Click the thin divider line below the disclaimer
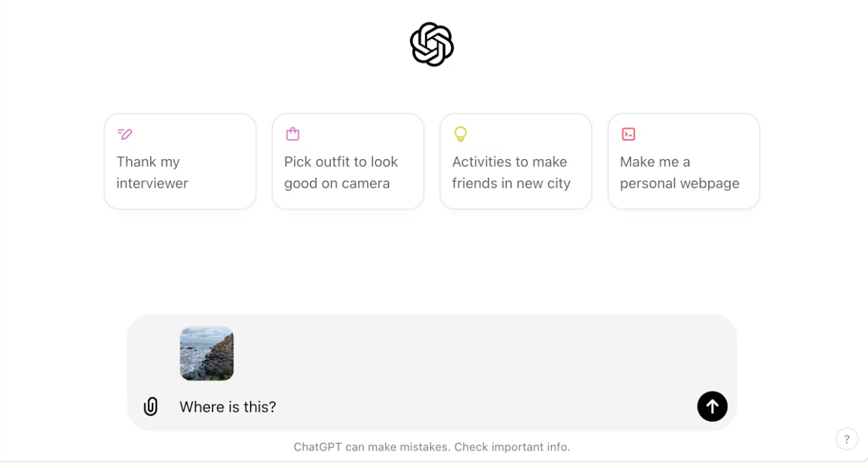 (434, 462)
